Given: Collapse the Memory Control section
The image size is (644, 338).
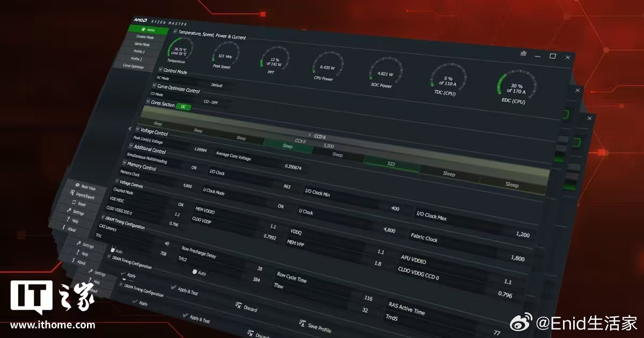Looking at the screenshot, I should [x=123, y=164].
